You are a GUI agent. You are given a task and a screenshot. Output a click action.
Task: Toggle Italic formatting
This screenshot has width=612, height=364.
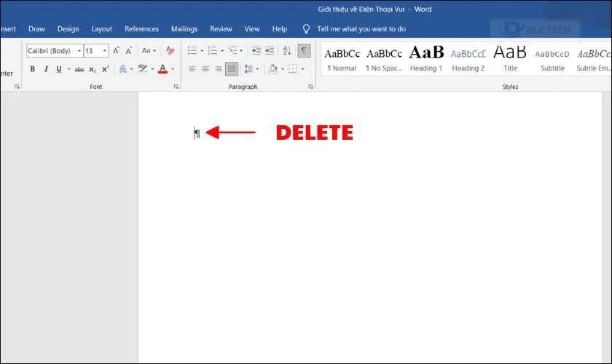(46, 69)
